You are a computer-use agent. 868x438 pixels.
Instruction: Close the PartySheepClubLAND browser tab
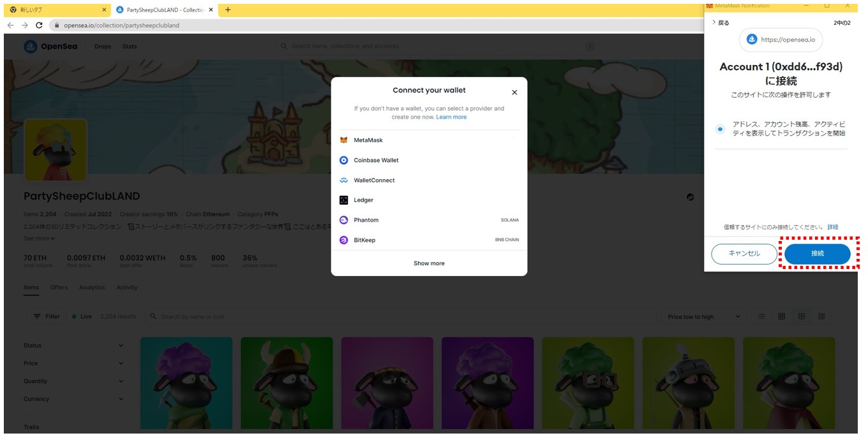[x=211, y=10]
